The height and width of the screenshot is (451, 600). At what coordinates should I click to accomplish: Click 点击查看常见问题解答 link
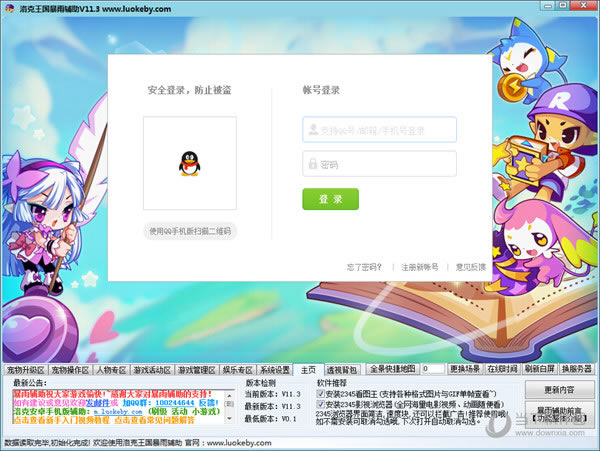(154, 420)
